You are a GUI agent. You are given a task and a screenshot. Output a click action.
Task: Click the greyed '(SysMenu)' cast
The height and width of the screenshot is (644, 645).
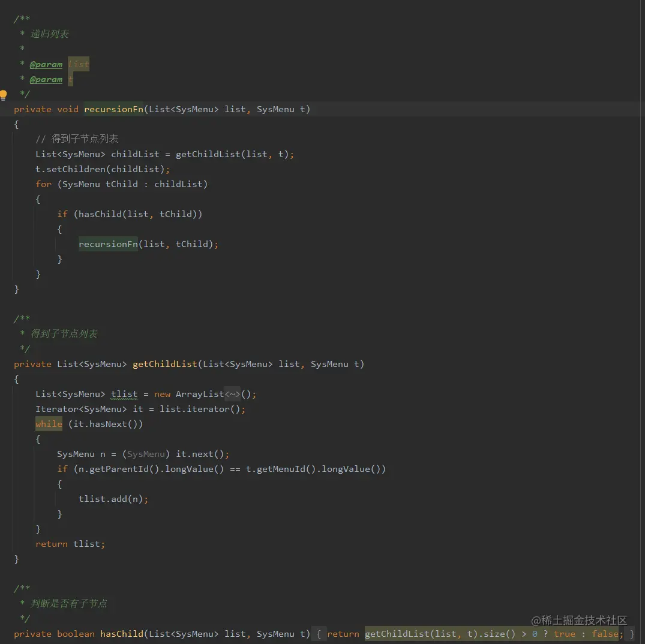coord(146,454)
